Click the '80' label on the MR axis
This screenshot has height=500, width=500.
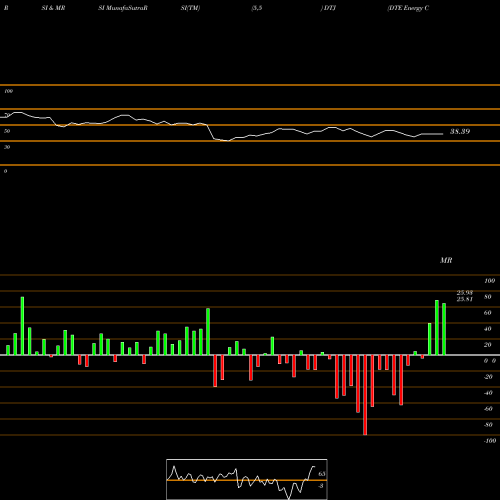click(488, 297)
